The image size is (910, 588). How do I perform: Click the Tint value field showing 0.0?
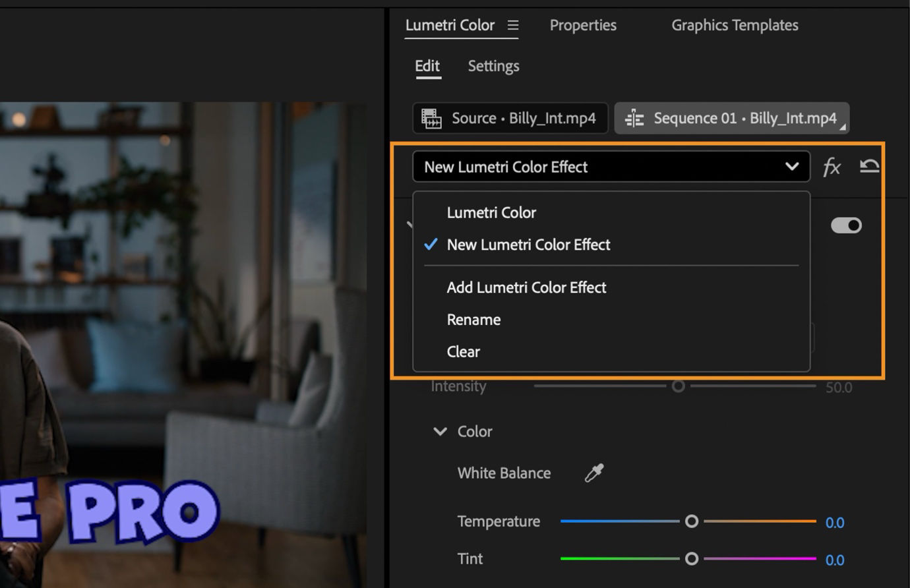835,560
